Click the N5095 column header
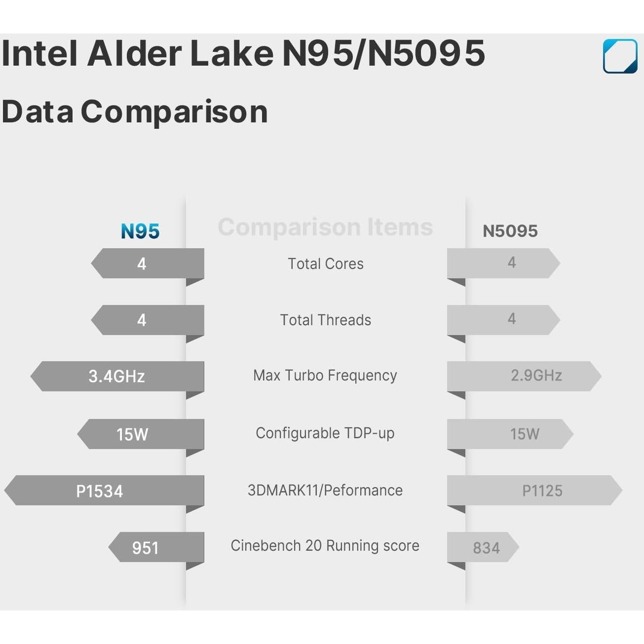Screen dimensions: 644x644 pos(510,231)
